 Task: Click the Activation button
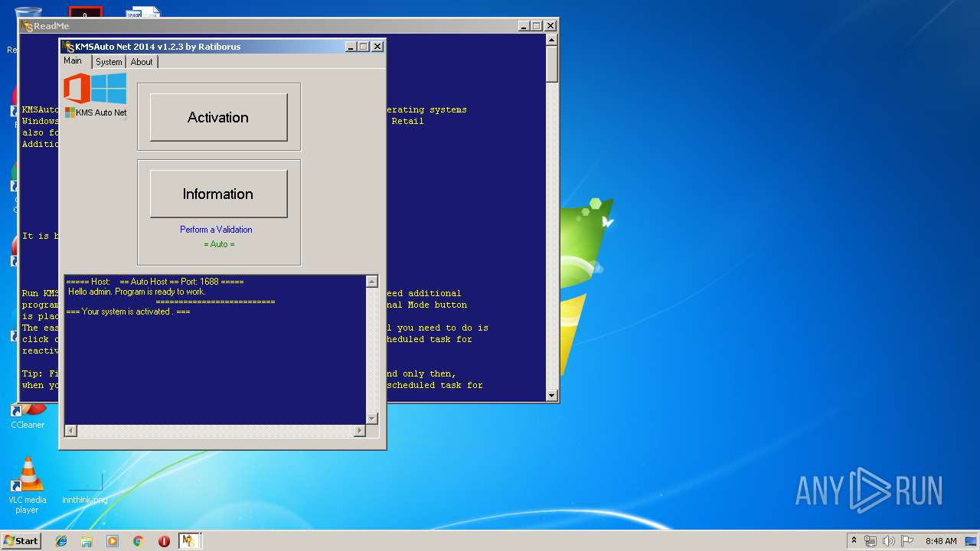click(218, 117)
